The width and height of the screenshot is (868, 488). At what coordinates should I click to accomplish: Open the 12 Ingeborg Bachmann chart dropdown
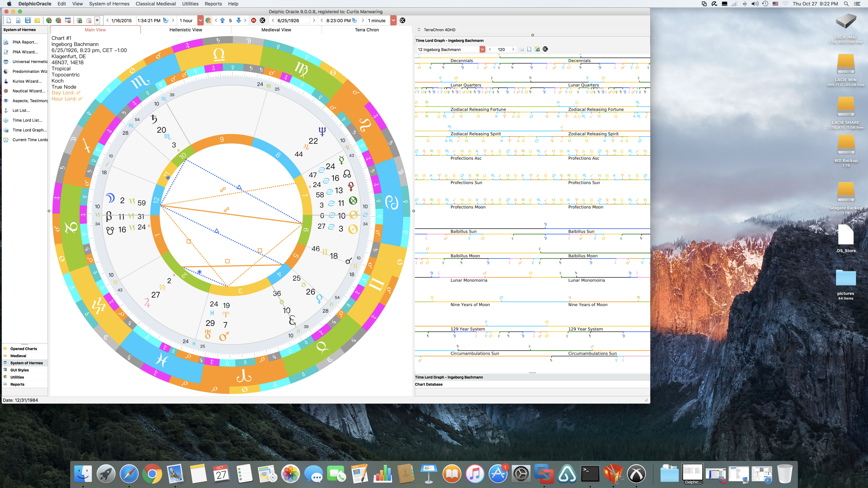(482, 49)
